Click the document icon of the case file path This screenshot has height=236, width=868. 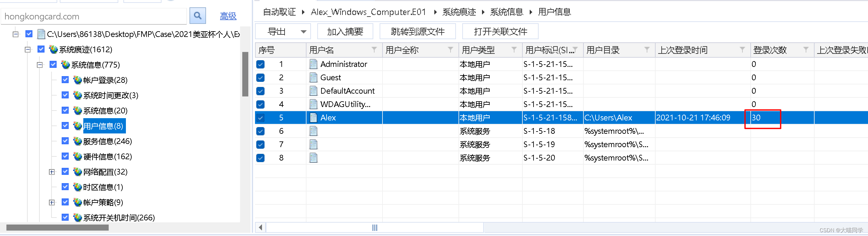click(x=41, y=34)
